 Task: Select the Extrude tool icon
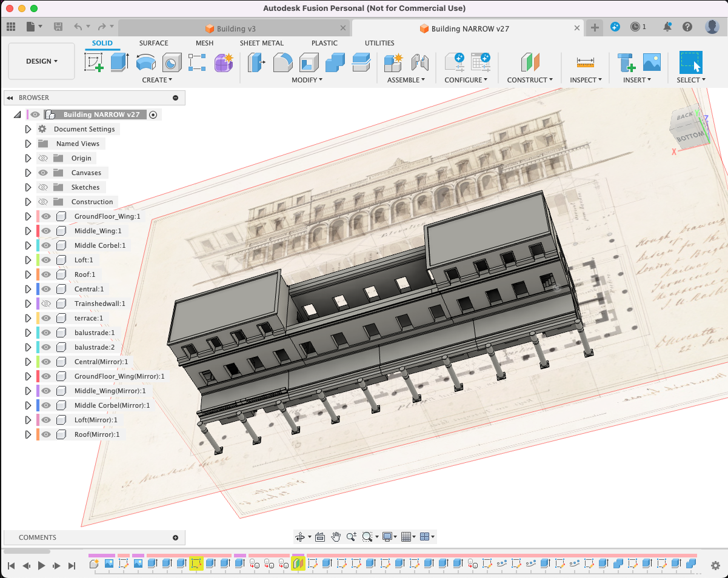point(119,62)
